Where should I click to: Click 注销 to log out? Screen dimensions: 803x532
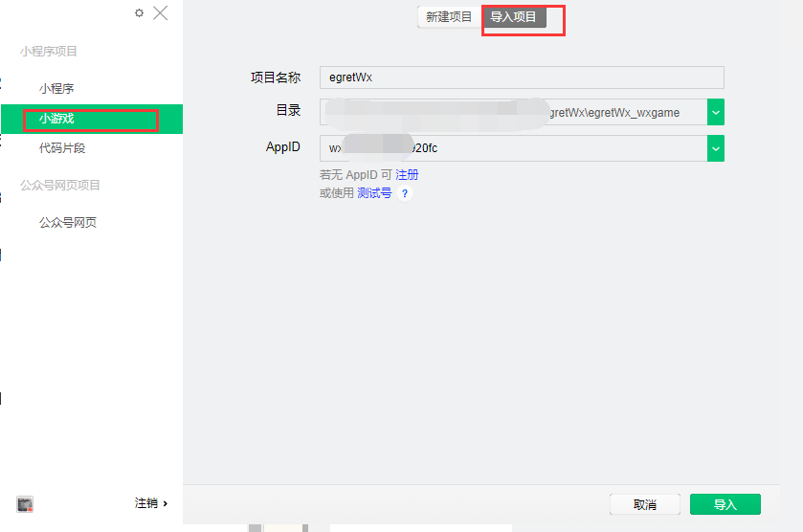151,503
